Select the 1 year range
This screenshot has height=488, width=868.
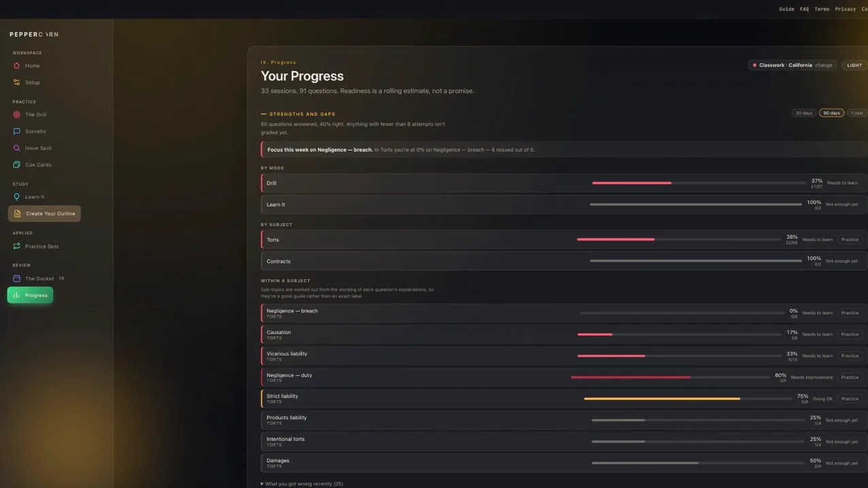pyautogui.click(x=857, y=113)
